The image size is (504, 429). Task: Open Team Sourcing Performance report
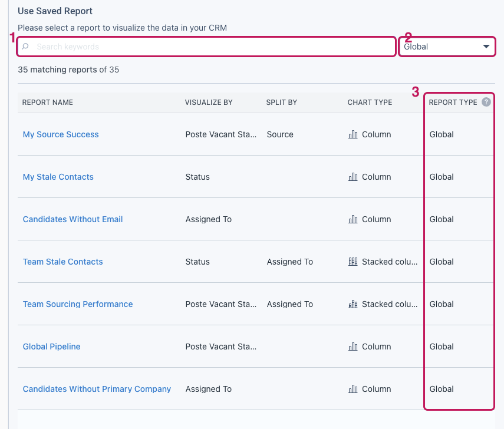tap(78, 304)
